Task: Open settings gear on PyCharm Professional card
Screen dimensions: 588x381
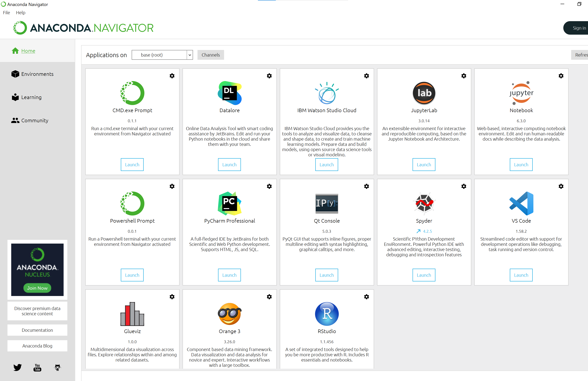Action: pyautogui.click(x=269, y=186)
